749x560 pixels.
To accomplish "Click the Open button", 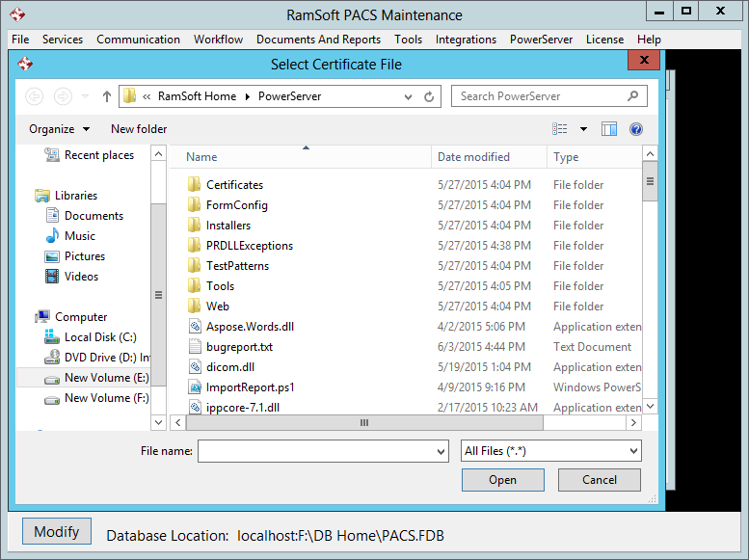I will (502, 480).
